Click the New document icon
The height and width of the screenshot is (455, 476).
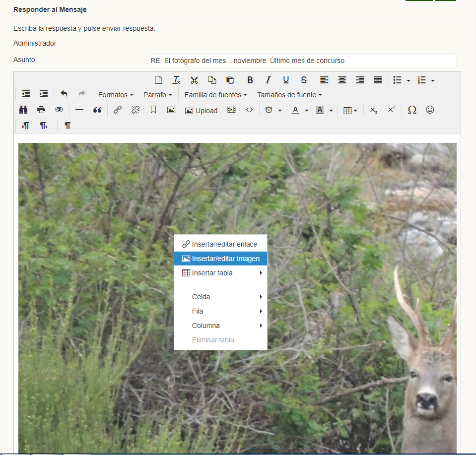[x=158, y=80]
